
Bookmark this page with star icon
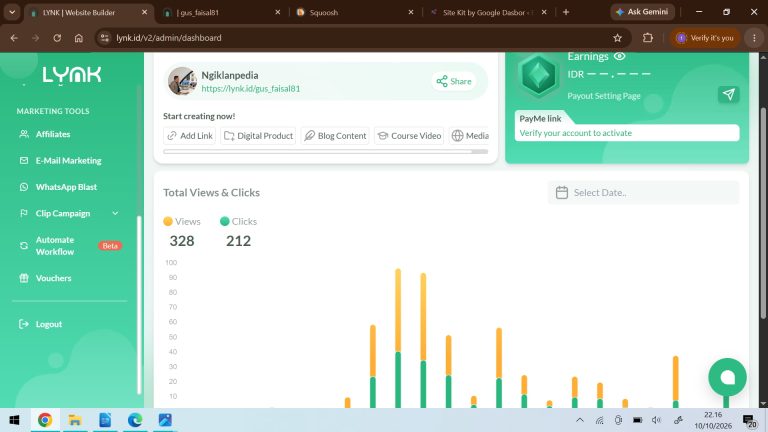click(618, 38)
